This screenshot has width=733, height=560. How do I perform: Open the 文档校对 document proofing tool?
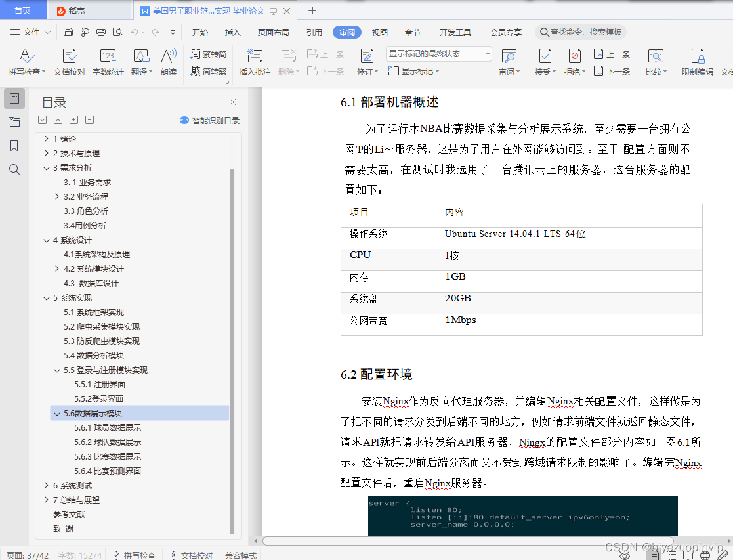click(69, 62)
